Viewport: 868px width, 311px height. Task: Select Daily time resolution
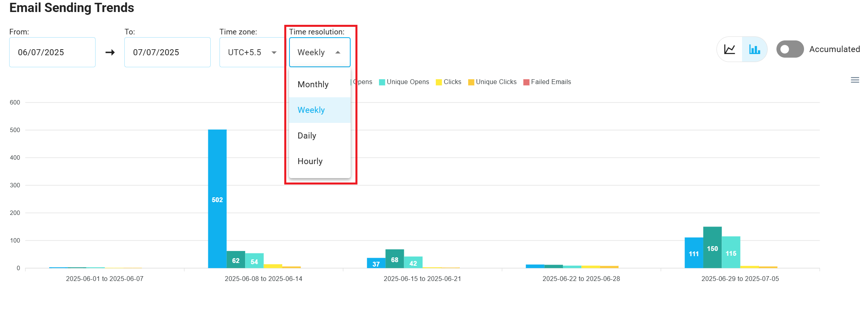click(x=307, y=136)
